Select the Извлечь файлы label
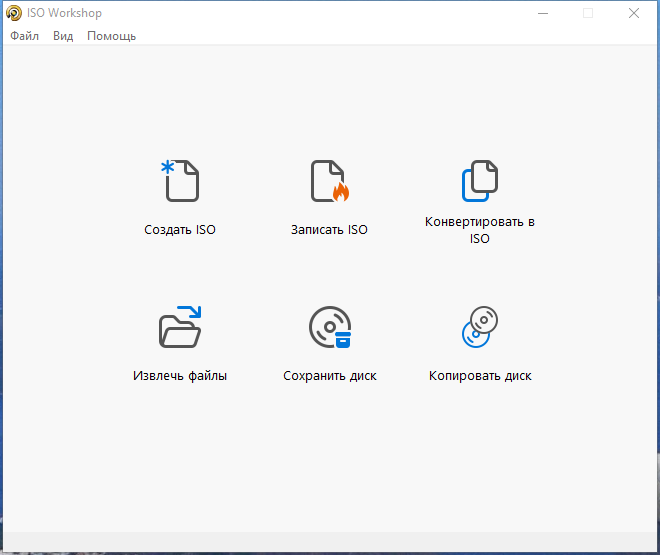This screenshot has width=660, height=555. tap(180, 376)
